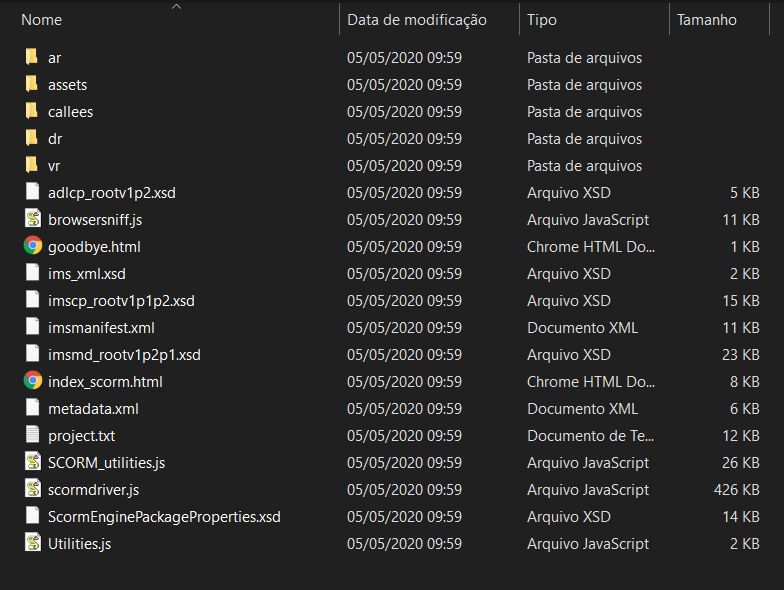Click the Chrome icon beside index_scorm.html
This screenshot has height=590, width=784.
click(33, 381)
